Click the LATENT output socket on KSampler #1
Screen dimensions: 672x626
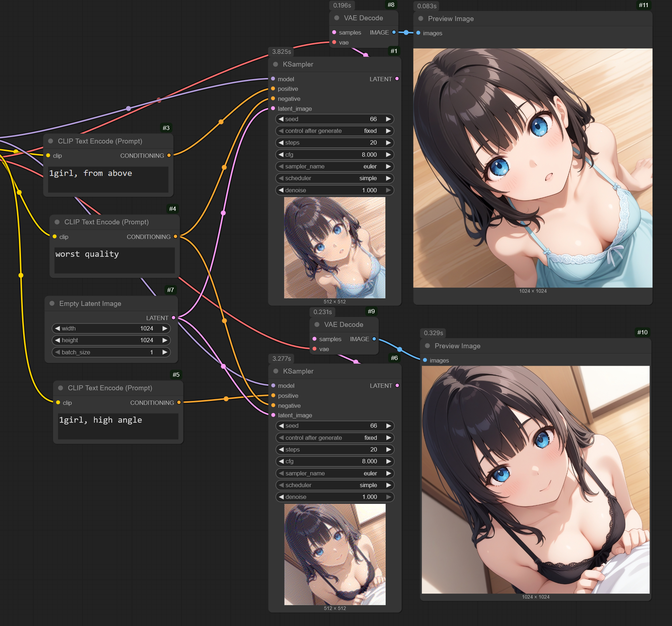(x=397, y=79)
